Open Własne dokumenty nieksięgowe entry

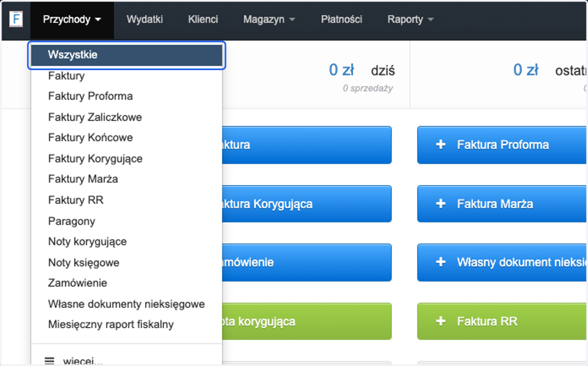coord(126,304)
